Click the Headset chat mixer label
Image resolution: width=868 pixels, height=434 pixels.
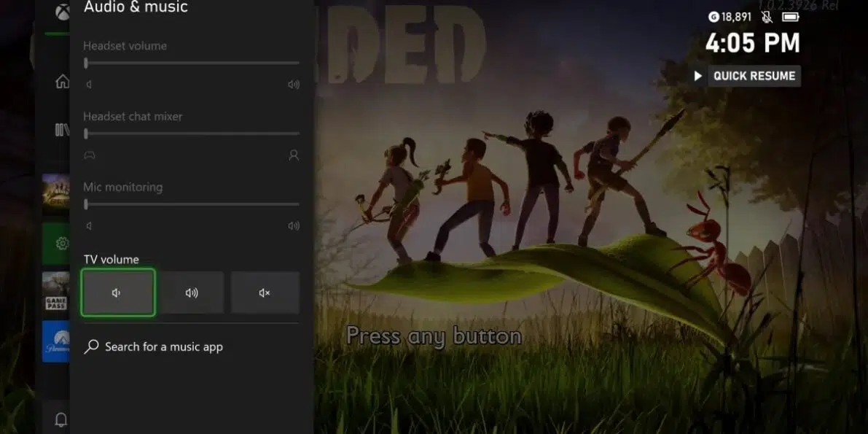click(133, 117)
